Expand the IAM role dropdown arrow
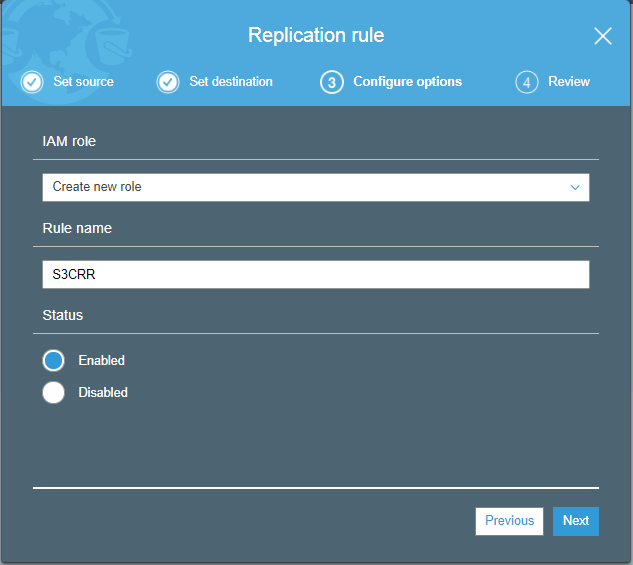This screenshot has height=565, width=633. pyautogui.click(x=575, y=187)
